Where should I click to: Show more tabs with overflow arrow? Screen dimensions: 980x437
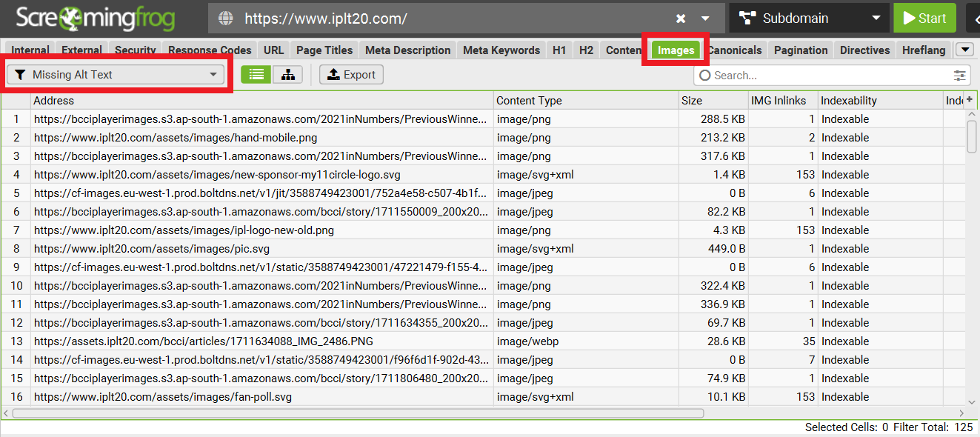964,50
